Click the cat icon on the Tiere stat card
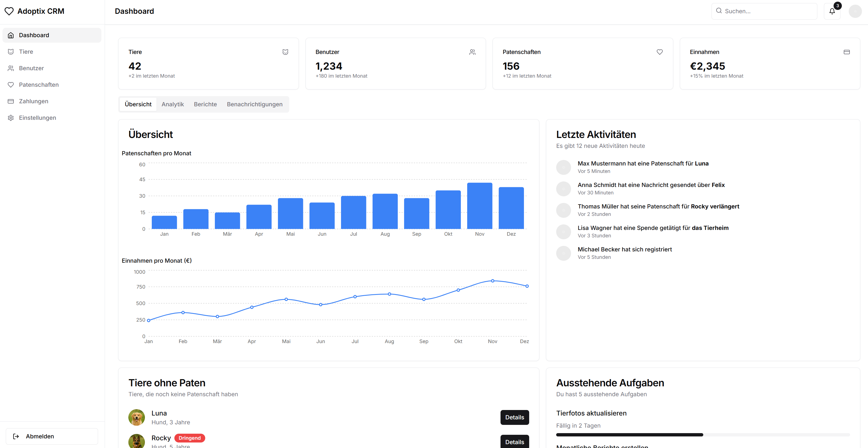 pos(285,52)
